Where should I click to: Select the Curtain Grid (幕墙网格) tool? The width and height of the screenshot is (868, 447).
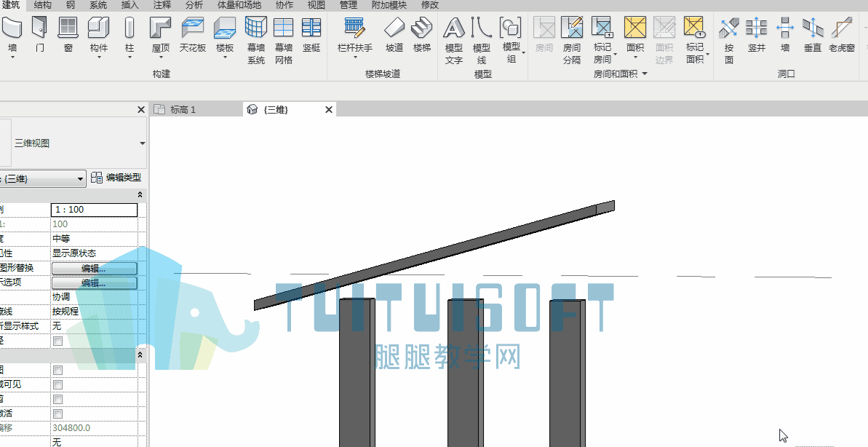[x=284, y=40]
